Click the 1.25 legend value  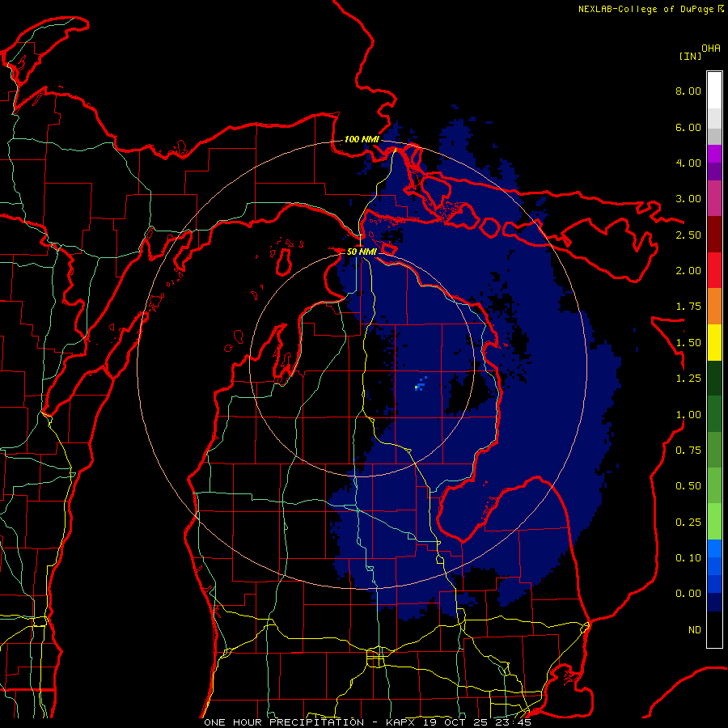[x=688, y=379]
